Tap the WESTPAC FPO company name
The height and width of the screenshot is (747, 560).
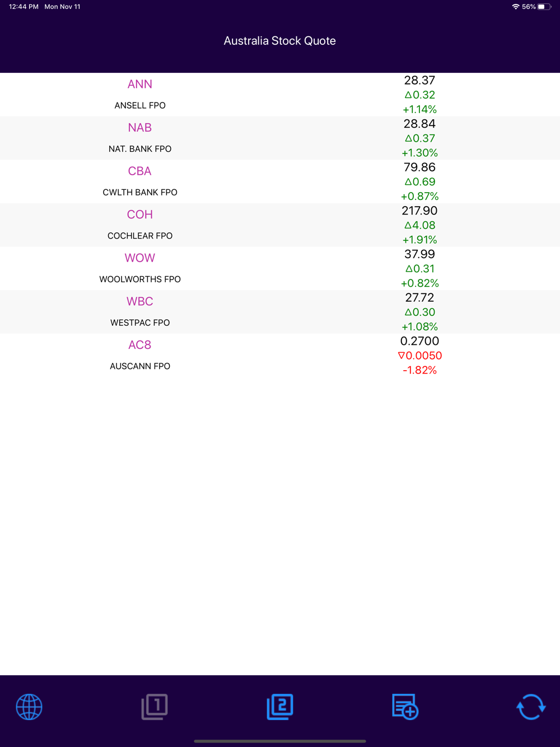tap(140, 323)
